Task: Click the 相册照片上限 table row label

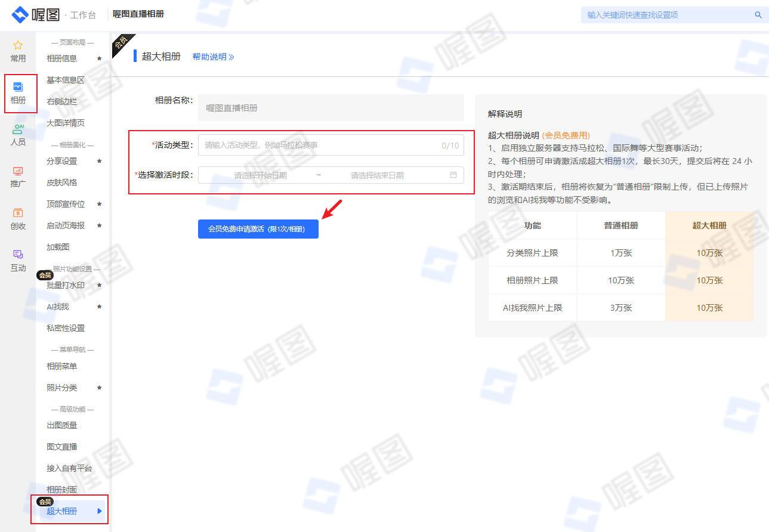Action: click(x=533, y=280)
